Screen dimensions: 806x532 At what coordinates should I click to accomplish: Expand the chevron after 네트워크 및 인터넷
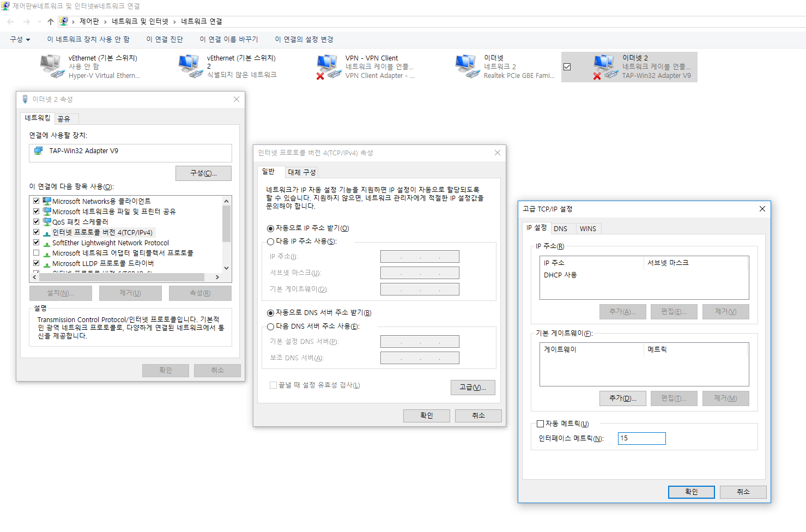175,22
